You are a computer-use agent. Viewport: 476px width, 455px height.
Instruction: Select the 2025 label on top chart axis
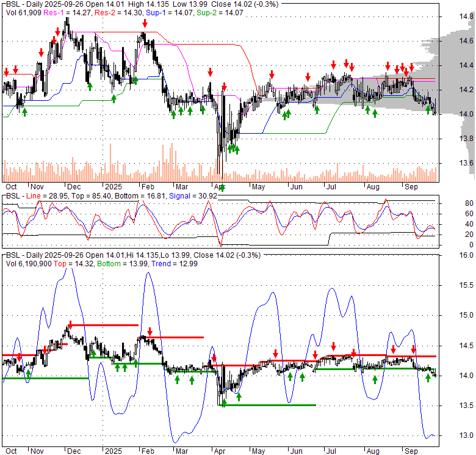tap(114, 186)
